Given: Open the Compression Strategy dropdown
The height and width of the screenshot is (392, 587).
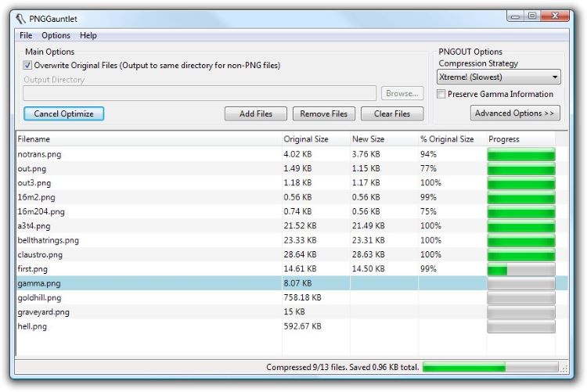Looking at the screenshot, I should pyautogui.click(x=499, y=77).
